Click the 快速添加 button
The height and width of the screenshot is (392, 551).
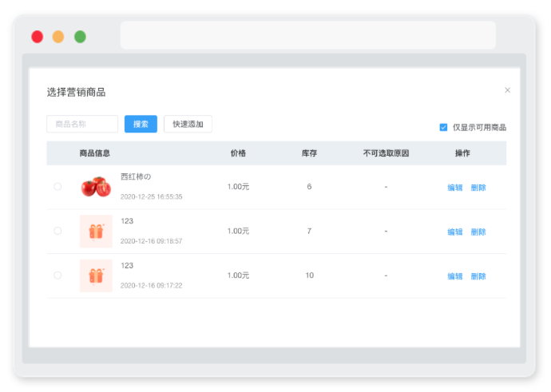coord(188,124)
